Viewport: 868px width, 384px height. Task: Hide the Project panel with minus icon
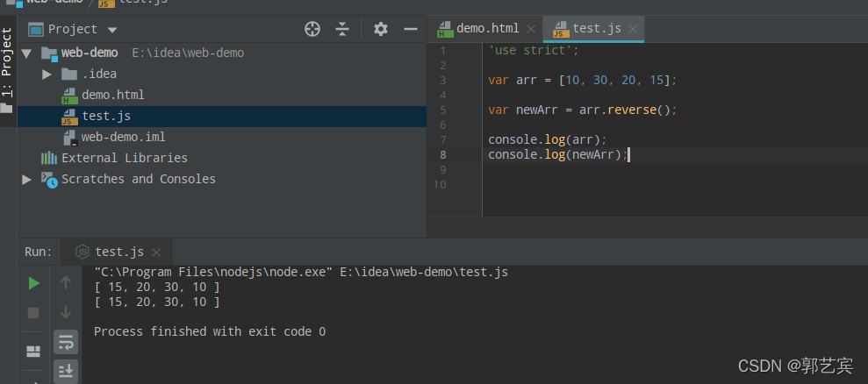(x=410, y=29)
